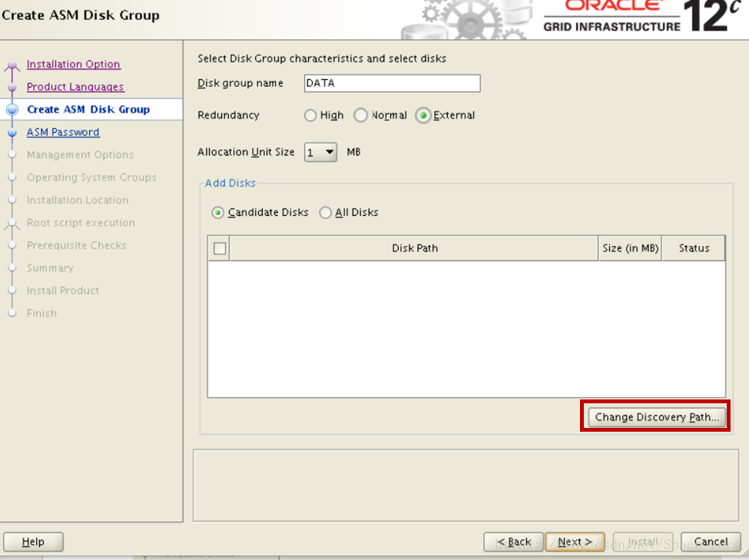This screenshot has height=560, width=749.
Task: Click the Status column header
Action: [694, 248]
